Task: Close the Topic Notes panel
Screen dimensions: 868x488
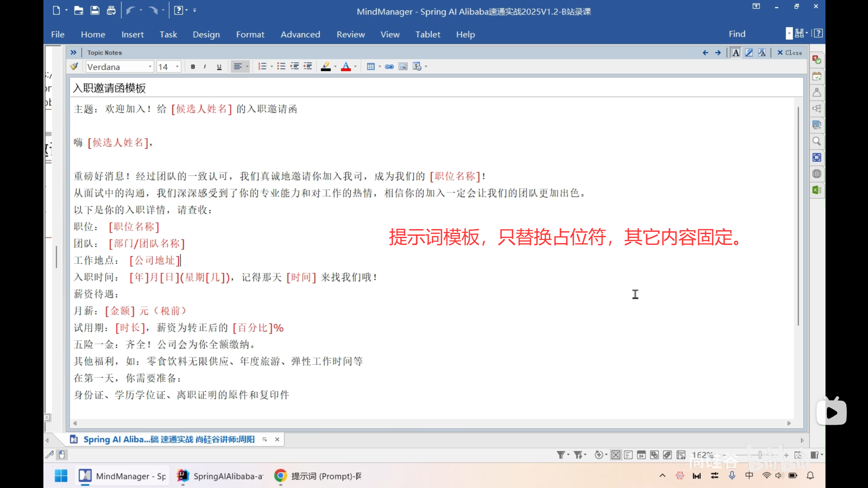Action: pyautogui.click(x=789, y=52)
